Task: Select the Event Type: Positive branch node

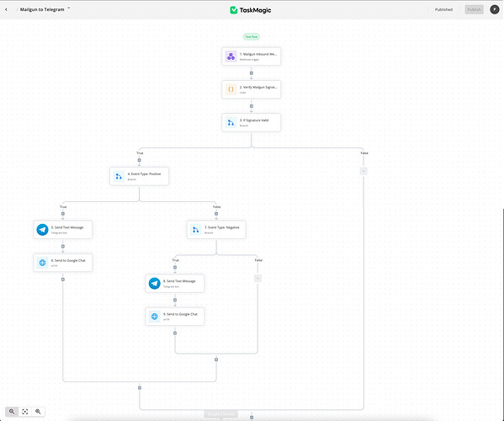Action: 139,176
